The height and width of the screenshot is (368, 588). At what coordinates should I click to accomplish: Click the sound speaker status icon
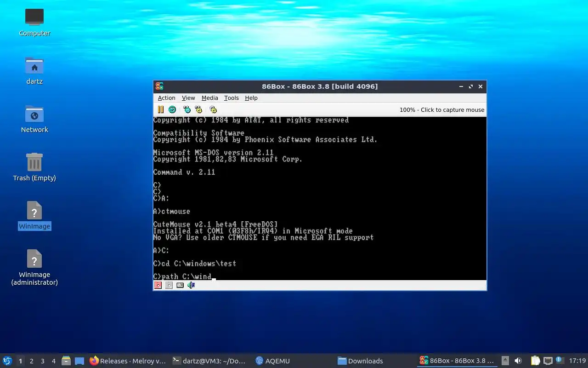pos(191,285)
